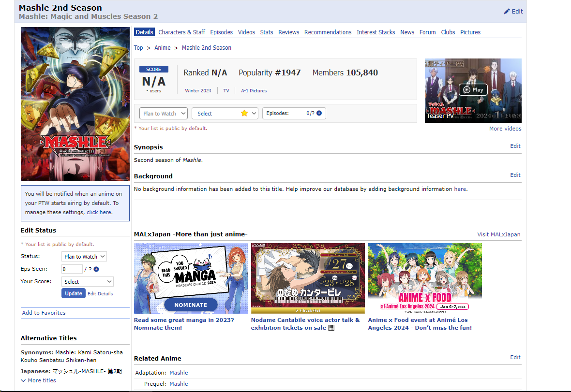
Task: Open the Anime x Food event thumbnail
Action: (424, 278)
